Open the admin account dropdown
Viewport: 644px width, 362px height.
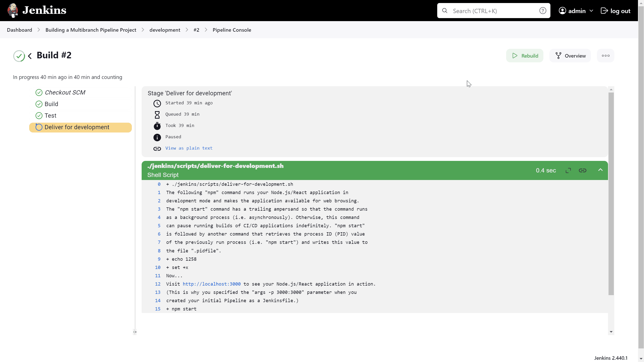click(591, 11)
